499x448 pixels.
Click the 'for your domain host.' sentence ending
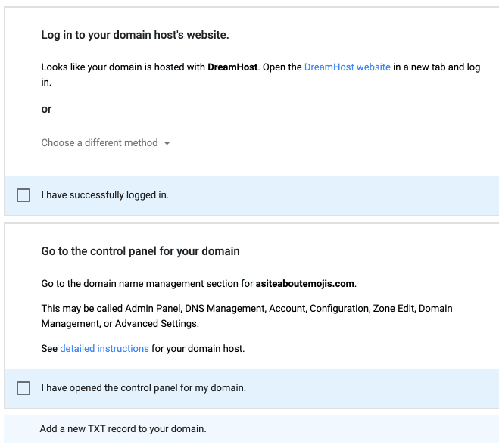(198, 349)
